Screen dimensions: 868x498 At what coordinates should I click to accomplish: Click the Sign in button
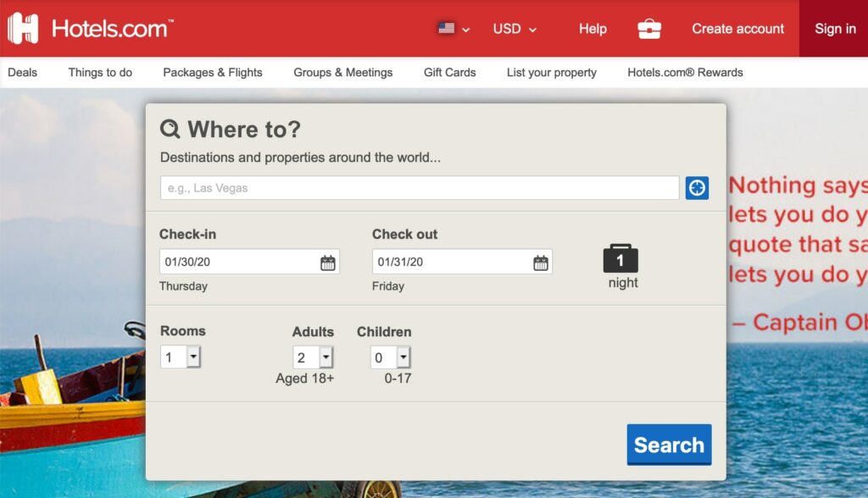click(835, 29)
